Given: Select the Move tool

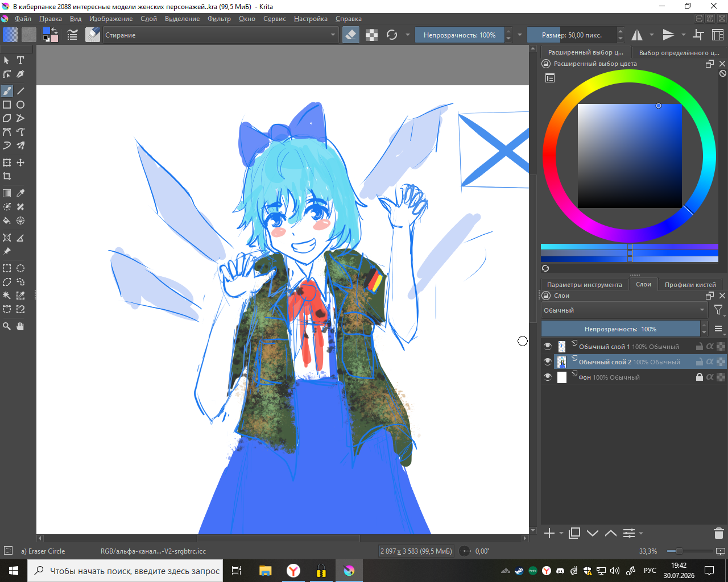Looking at the screenshot, I should (x=20, y=163).
